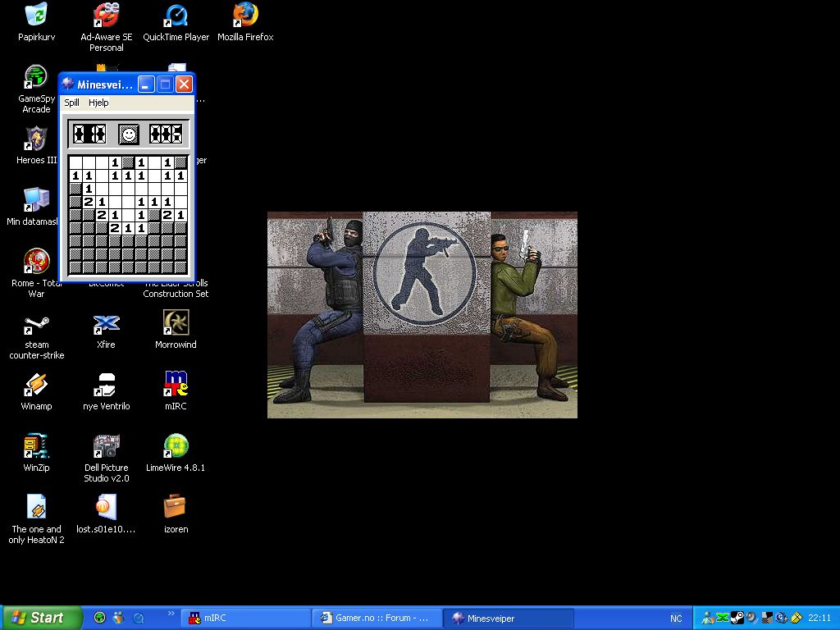The height and width of the screenshot is (630, 840).
Task: Open QuickTime Player desktop shortcut
Action: [x=176, y=22]
